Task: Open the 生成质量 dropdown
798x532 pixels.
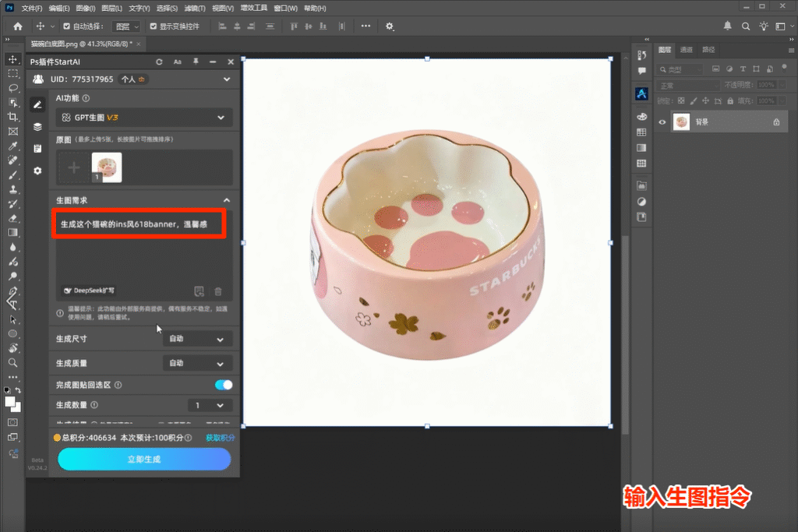Action: tap(198, 363)
